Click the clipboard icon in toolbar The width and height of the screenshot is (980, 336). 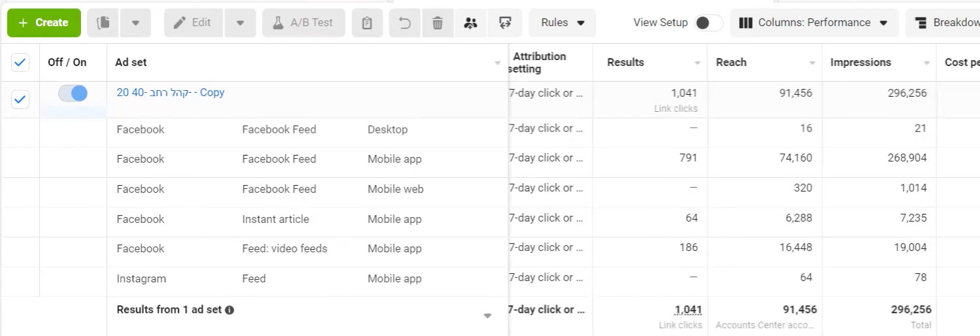coord(367,23)
